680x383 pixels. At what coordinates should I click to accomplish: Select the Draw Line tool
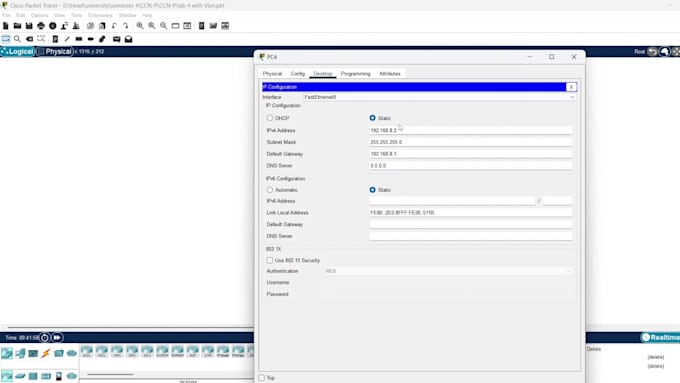[x=67, y=39]
